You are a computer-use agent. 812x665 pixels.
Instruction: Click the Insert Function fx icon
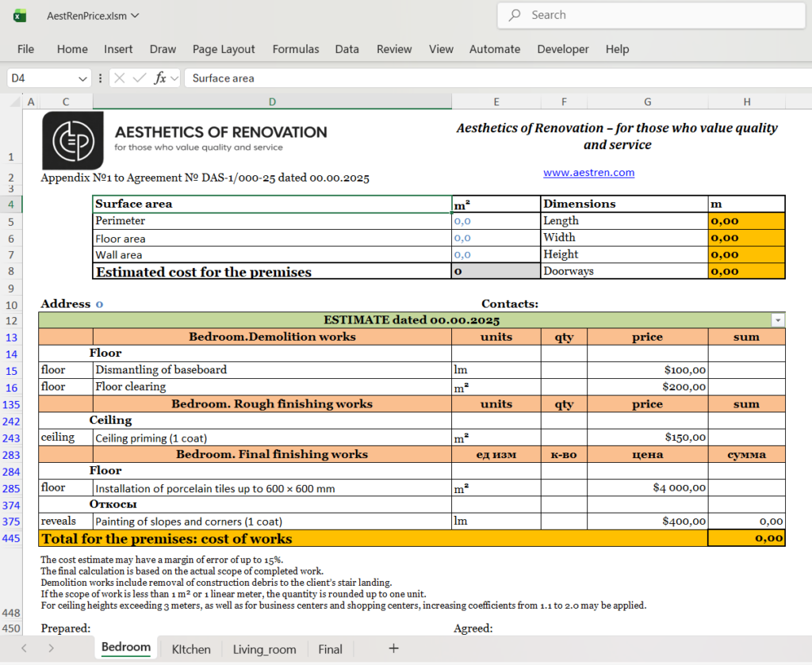pos(160,78)
